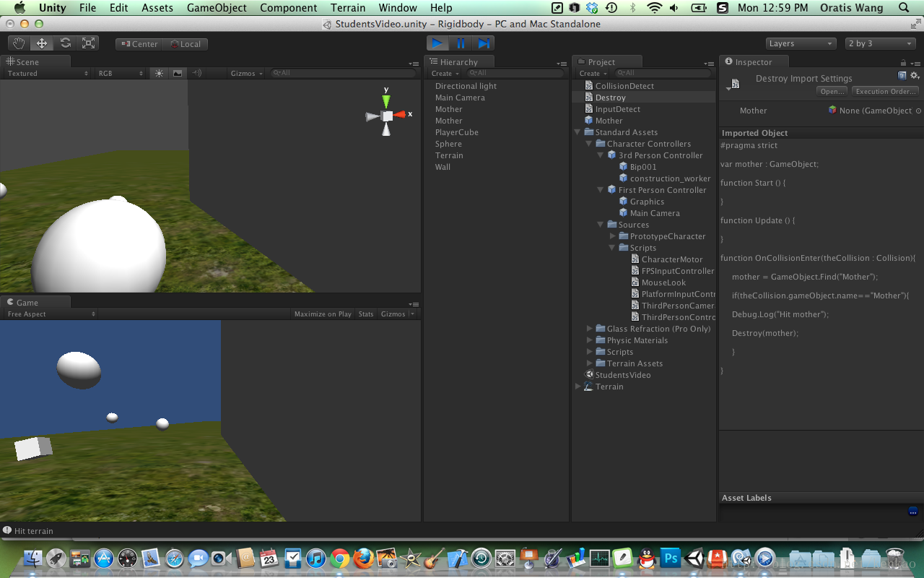Viewport: 924px width, 578px height.
Task: Open Mother object picker circle
Action: [x=918, y=111]
